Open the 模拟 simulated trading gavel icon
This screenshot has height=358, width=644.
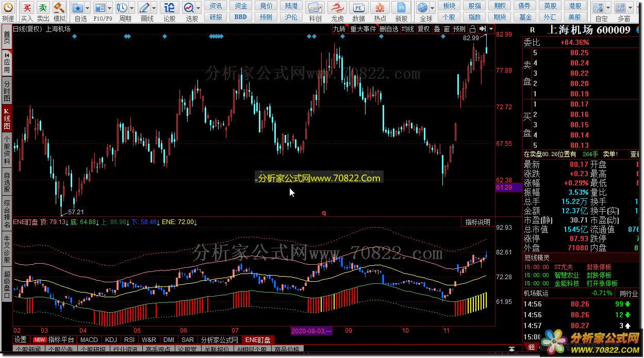coord(60,8)
